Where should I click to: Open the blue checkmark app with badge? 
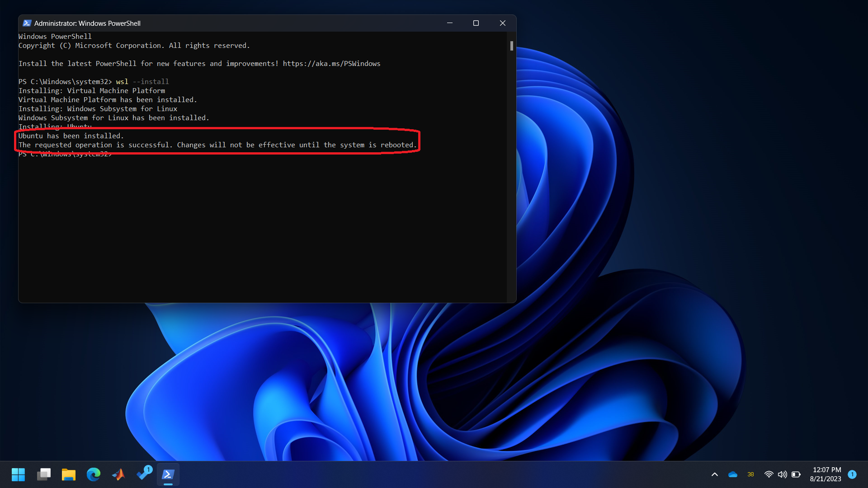click(x=144, y=474)
